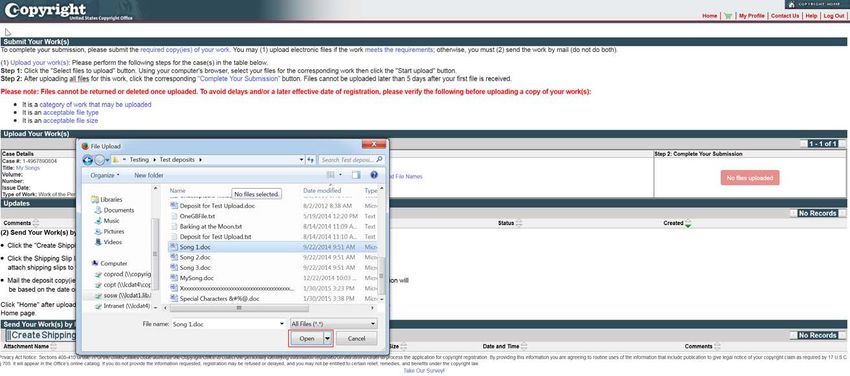Select Music library in navigation pane
Image resolution: width=850 pixels, height=376 pixels.
[107, 221]
